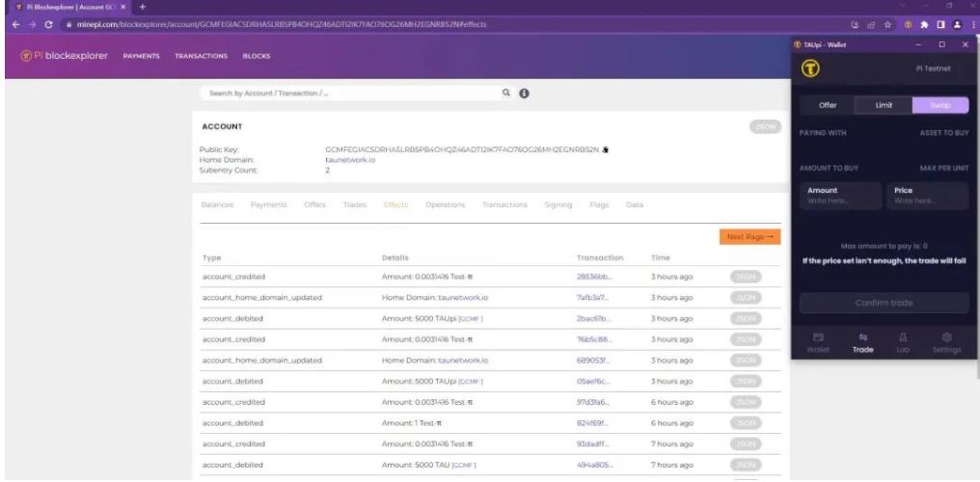The width and height of the screenshot is (980, 482).
Task: Switch to the Data tab
Action: 635,204
